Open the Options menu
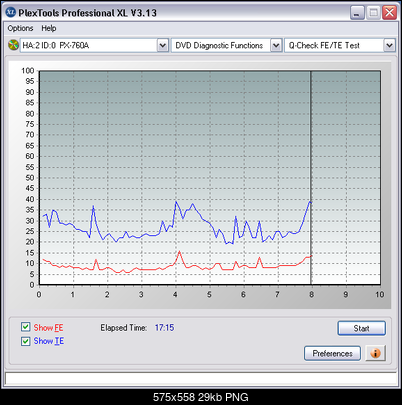 pyautogui.click(x=20, y=28)
